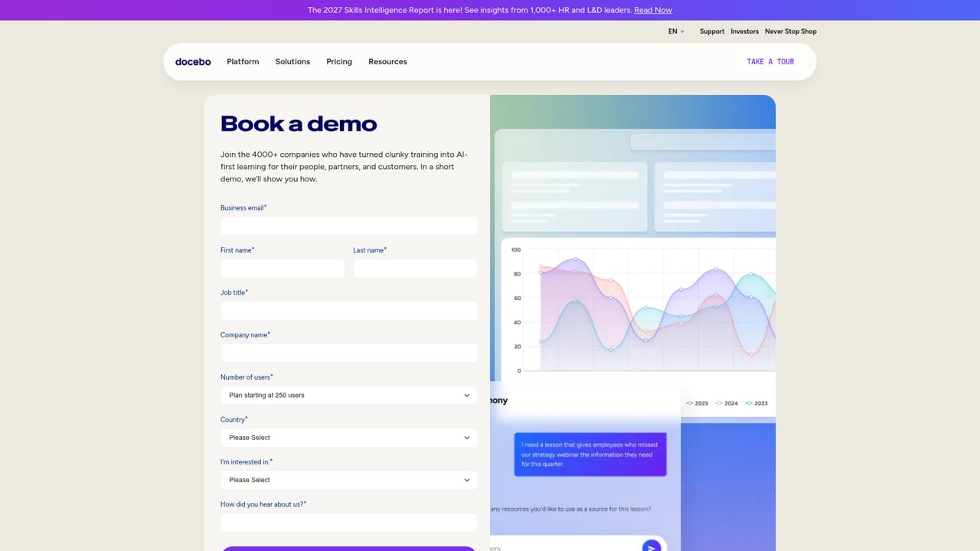This screenshot has height=551, width=980.
Task: Click the send arrow icon in chat preview
Action: [x=651, y=546]
